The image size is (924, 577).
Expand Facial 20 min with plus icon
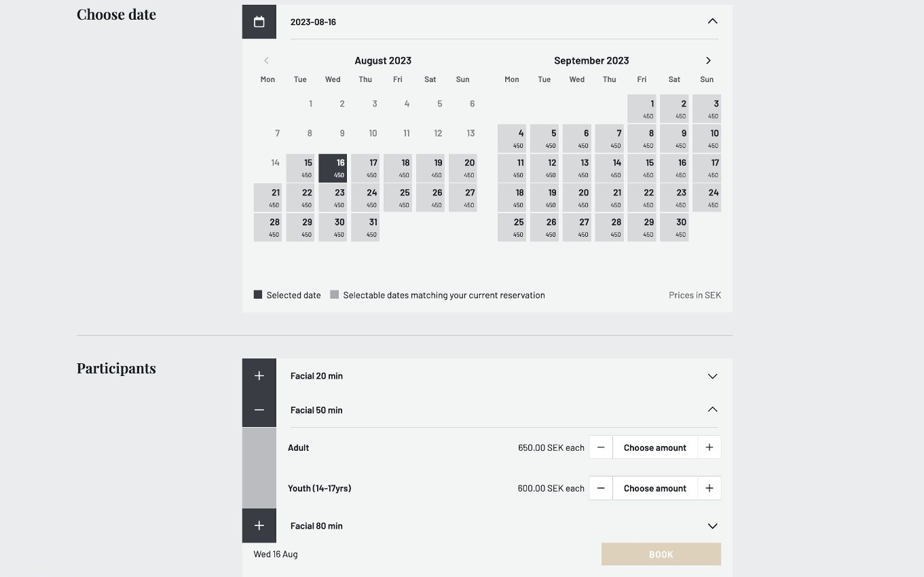tap(259, 375)
